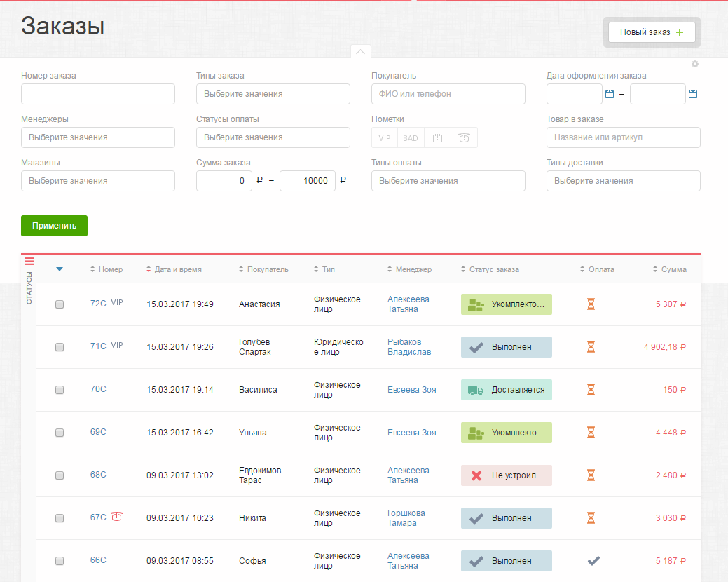Open the end date calendar picker icon
The image size is (728, 582).
(693, 94)
